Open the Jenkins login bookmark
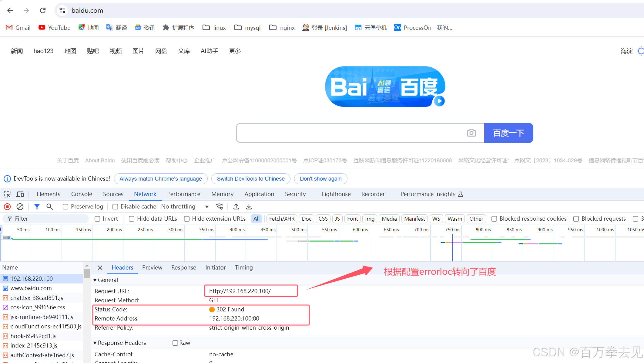The image size is (644, 363). (325, 28)
